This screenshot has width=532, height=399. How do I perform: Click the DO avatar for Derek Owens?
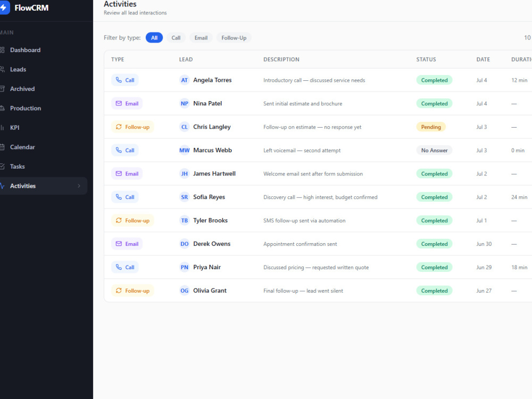[x=184, y=244]
